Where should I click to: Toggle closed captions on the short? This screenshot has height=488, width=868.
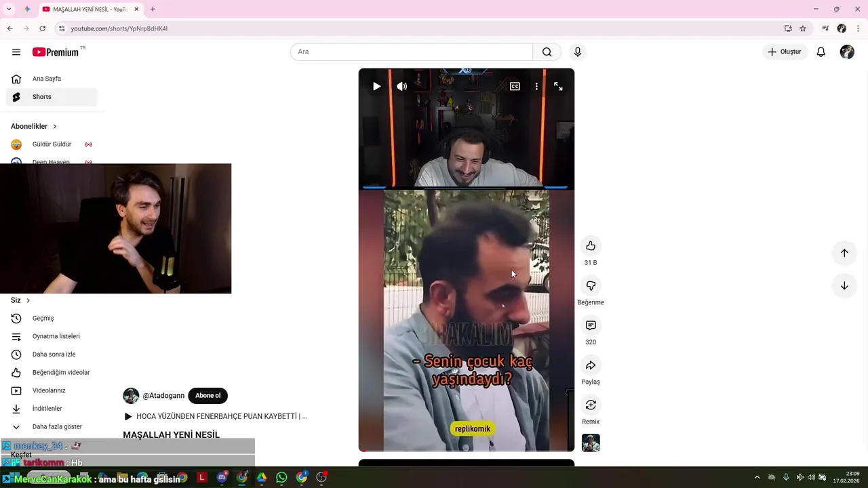pos(515,86)
